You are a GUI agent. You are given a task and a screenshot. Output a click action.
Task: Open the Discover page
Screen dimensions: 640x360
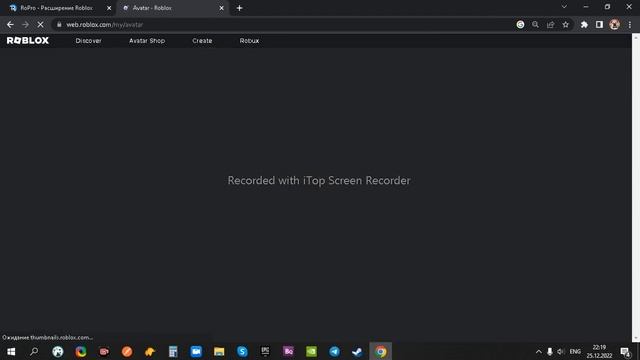click(89, 41)
